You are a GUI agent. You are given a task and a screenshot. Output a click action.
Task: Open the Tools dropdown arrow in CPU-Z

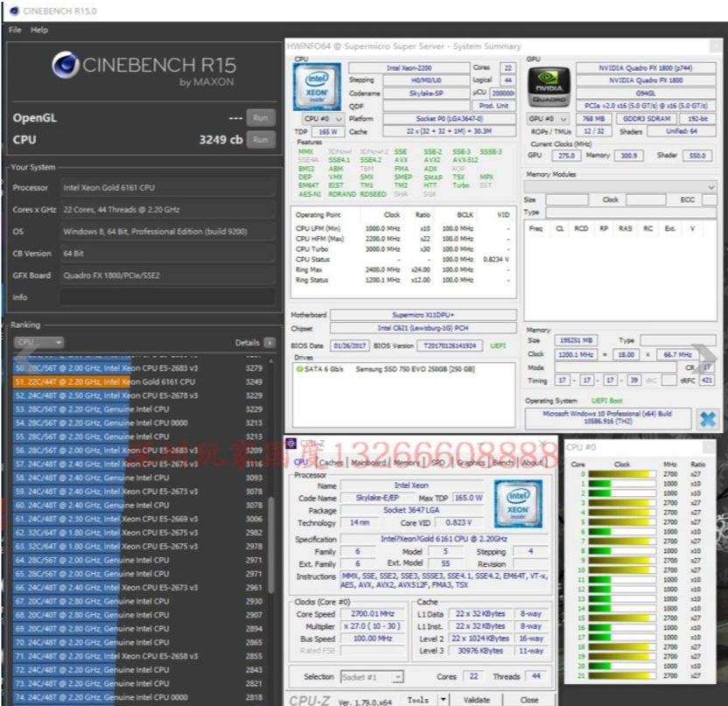click(x=444, y=700)
